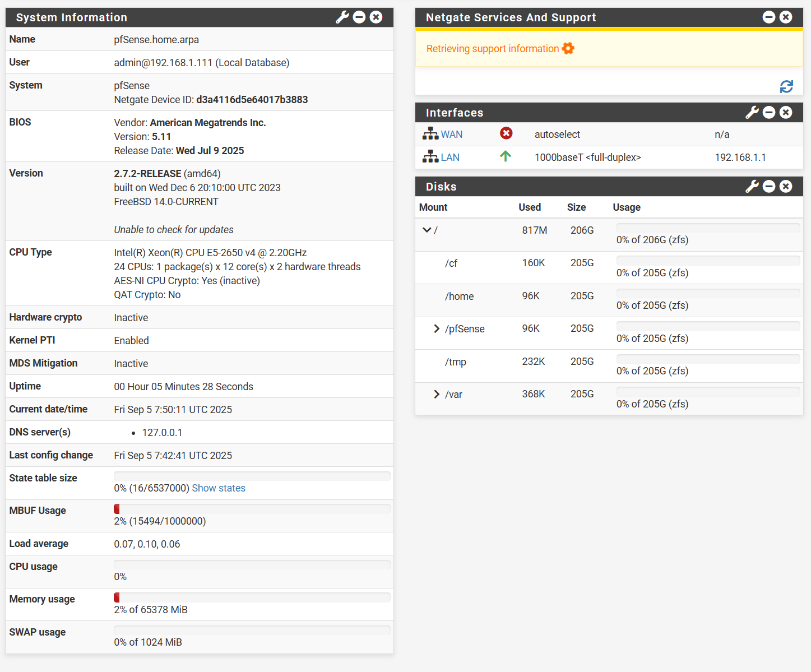Expand the /var mount entry
Screen dimensions: 811x672
[x=437, y=394]
